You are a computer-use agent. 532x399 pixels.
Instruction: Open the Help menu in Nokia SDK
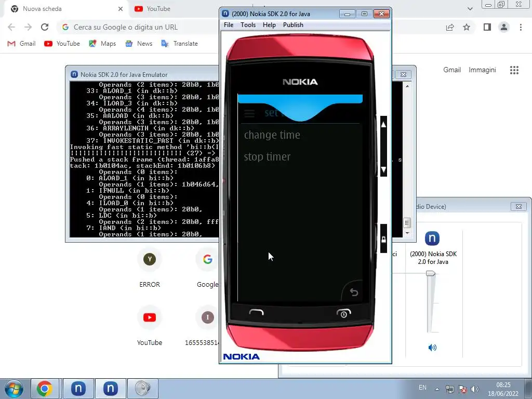point(269,25)
